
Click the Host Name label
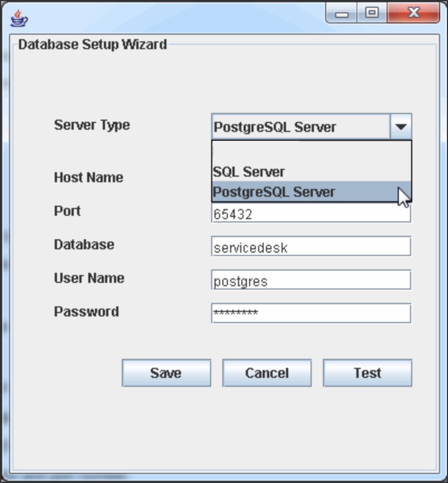[89, 177]
